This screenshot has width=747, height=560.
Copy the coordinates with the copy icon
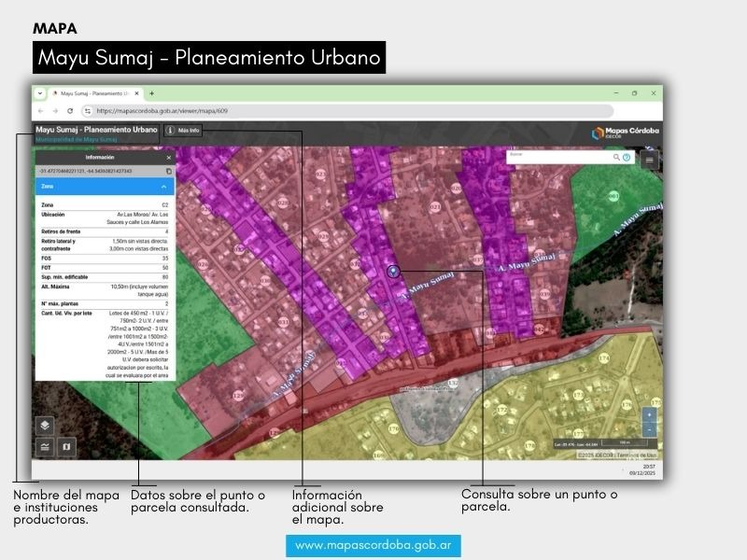tap(169, 172)
